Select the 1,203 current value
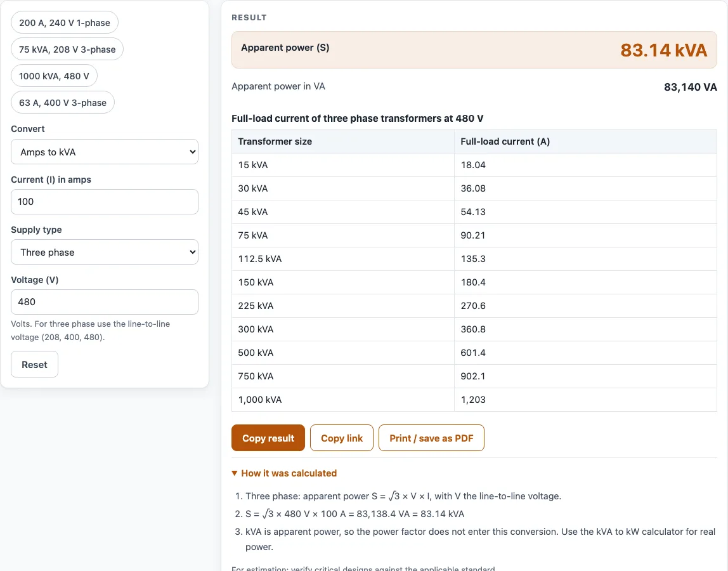The image size is (728, 571). (x=473, y=400)
